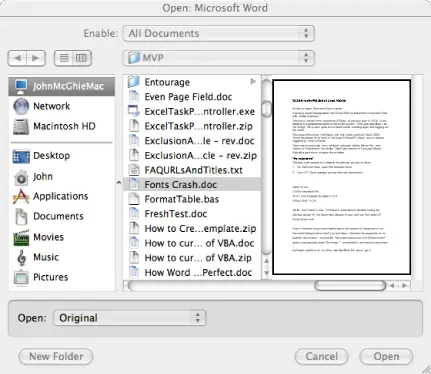Click the Even Page Field.doc file icon

click(134, 97)
